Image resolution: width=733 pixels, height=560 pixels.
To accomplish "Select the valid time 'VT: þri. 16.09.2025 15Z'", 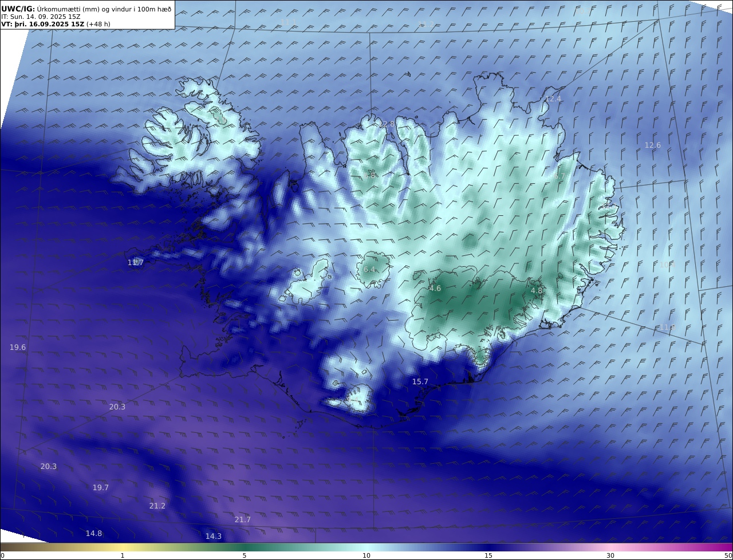I will pyautogui.click(x=44, y=24).
